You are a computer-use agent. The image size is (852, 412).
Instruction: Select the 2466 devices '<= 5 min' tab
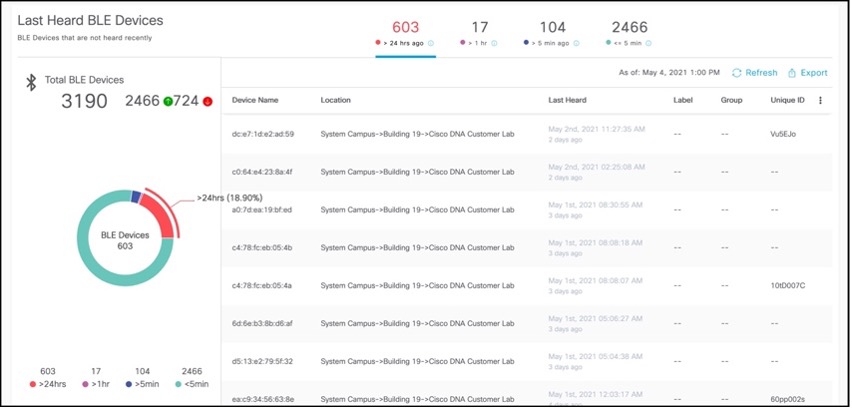pyautogui.click(x=630, y=33)
